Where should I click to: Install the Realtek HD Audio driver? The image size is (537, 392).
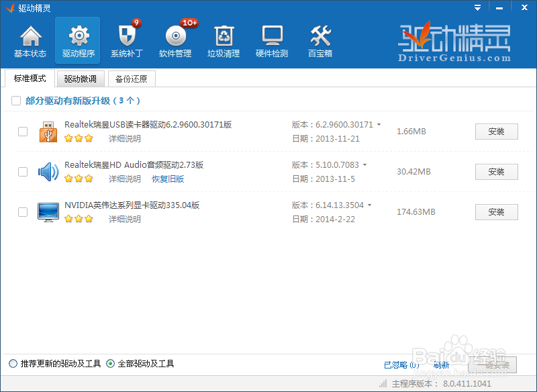496,172
